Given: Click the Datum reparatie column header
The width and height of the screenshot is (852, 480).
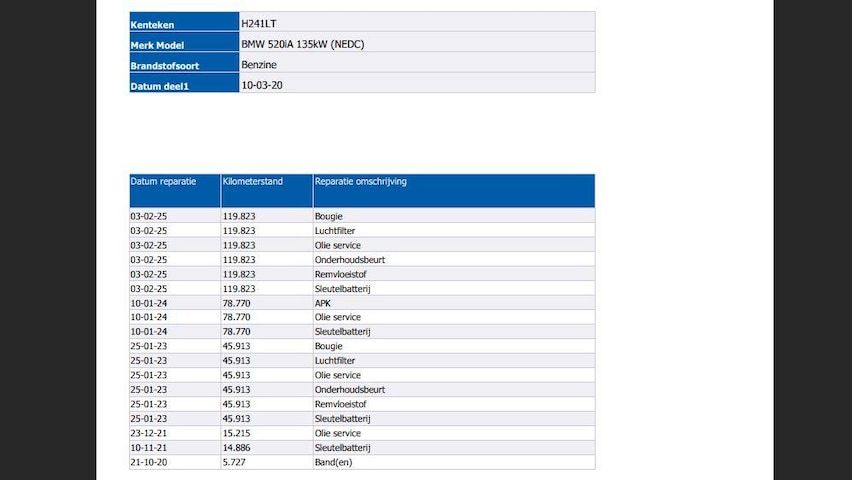Looking at the screenshot, I should pos(175,191).
